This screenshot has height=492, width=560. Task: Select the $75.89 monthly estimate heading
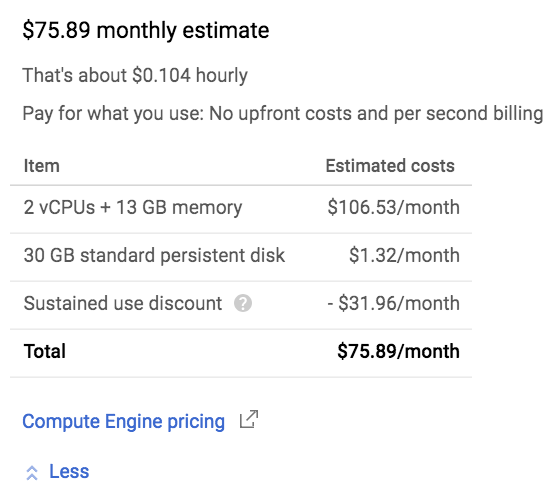tap(146, 30)
